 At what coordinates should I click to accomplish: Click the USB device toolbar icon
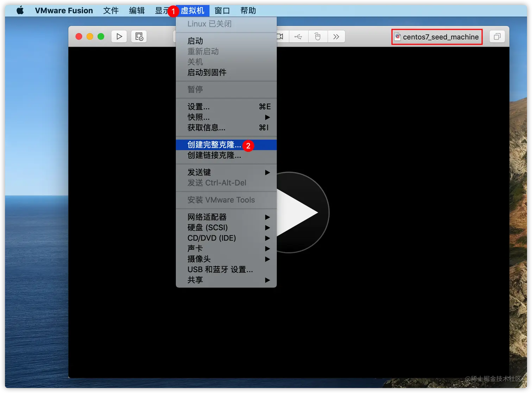pyautogui.click(x=298, y=37)
